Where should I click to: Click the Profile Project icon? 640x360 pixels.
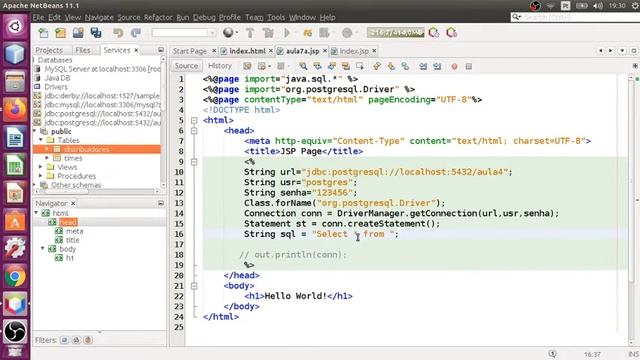(x=347, y=33)
